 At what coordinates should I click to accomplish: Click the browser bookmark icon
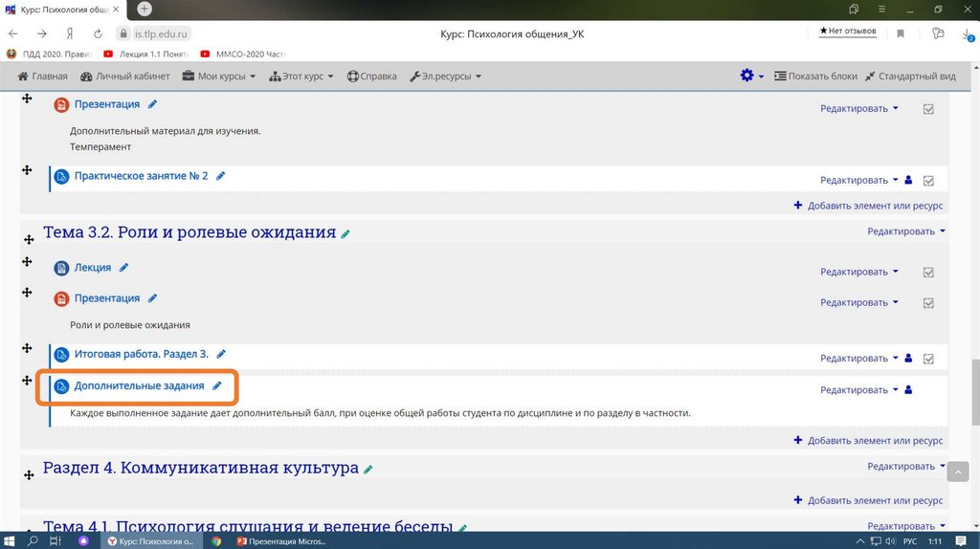pyautogui.click(x=901, y=33)
